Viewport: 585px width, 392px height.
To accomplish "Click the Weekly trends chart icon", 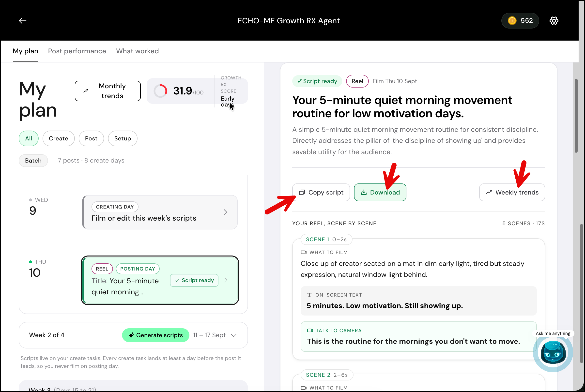I will click(489, 192).
